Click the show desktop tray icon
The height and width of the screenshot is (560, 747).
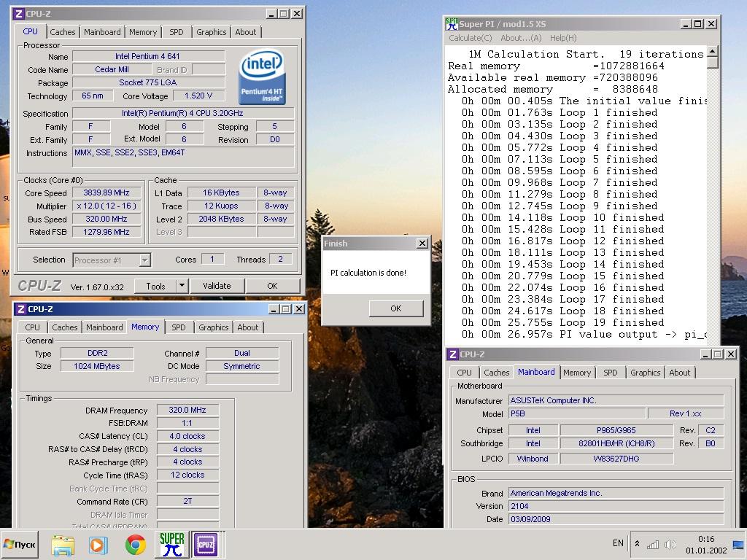pyautogui.click(x=740, y=544)
